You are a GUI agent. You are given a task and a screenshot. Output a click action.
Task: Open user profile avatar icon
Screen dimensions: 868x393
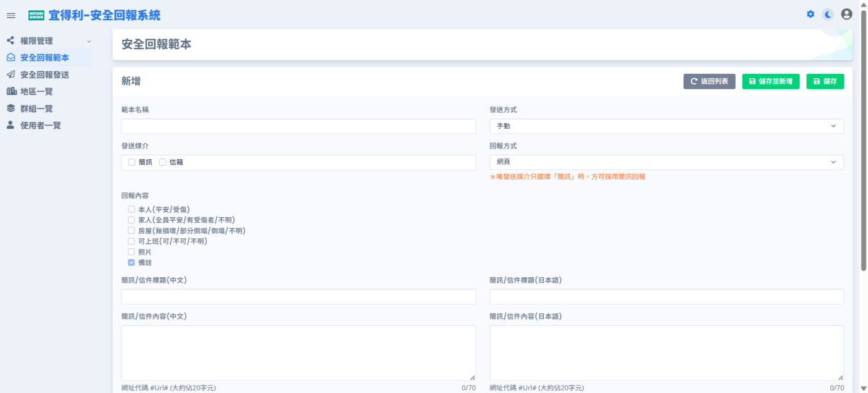pyautogui.click(x=846, y=14)
